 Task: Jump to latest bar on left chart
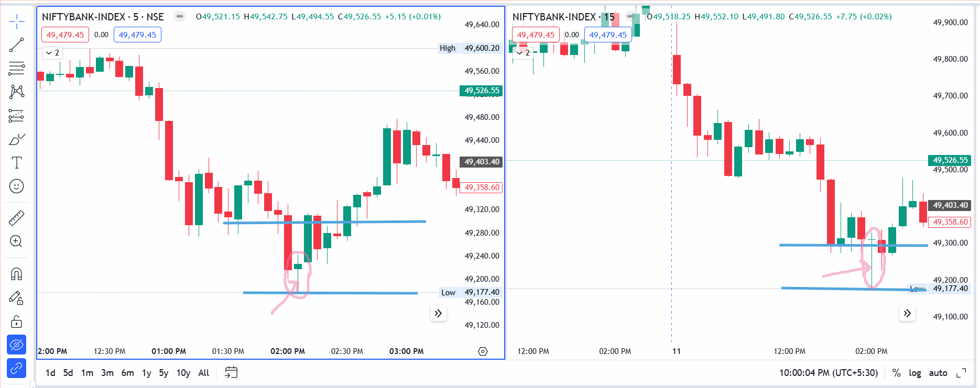coord(438,314)
